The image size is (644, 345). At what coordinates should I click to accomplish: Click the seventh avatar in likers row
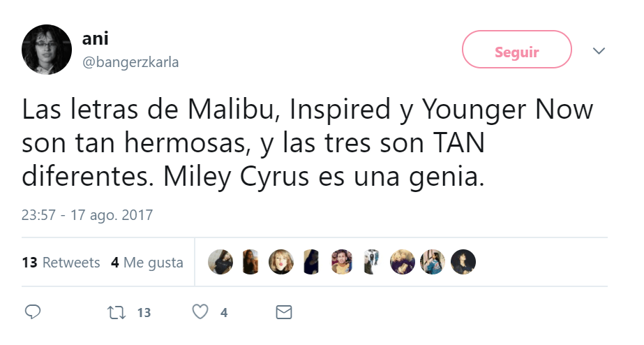pyautogui.click(x=403, y=262)
